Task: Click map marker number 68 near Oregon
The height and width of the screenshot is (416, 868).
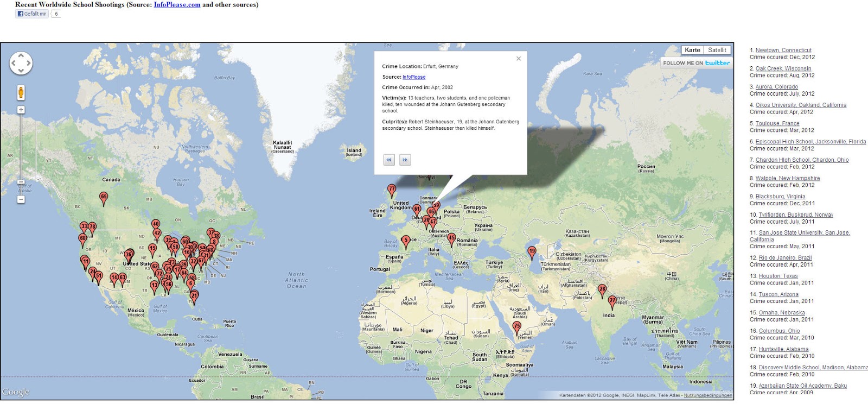Action: tap(83, 239)
